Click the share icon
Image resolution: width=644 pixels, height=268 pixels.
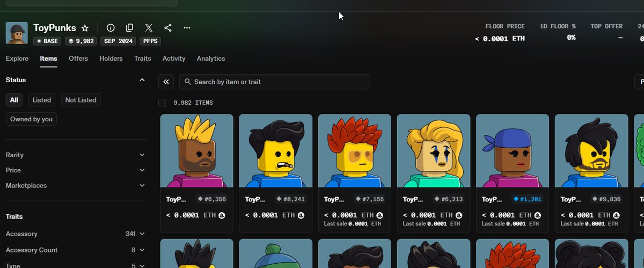168,28
